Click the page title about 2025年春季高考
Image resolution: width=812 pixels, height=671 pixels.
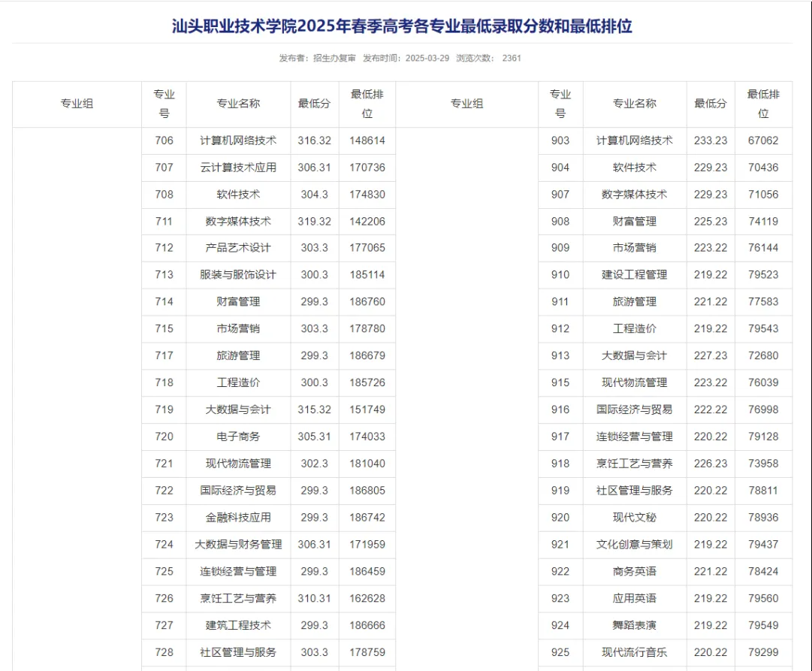point(402,26)
